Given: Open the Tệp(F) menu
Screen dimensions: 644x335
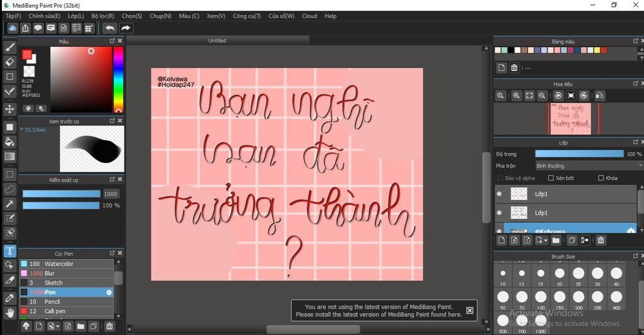Looking at the screenshot, I should pos(13,16).
